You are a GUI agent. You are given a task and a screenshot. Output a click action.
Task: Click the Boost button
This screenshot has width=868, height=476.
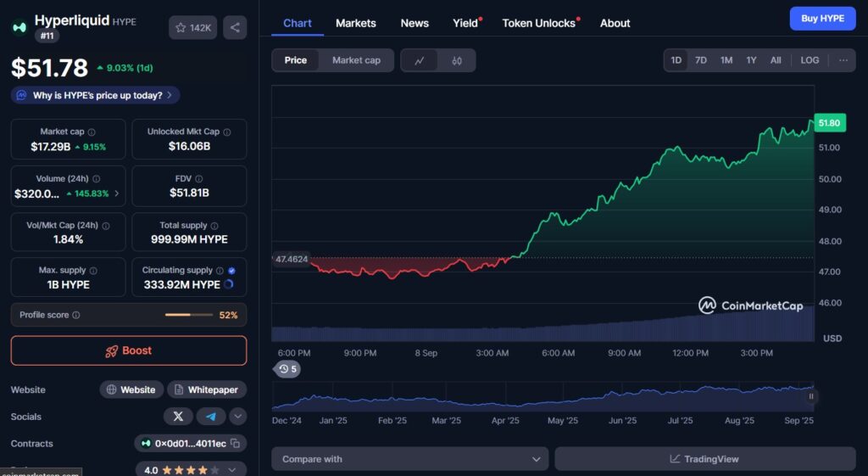pos(129,350)
